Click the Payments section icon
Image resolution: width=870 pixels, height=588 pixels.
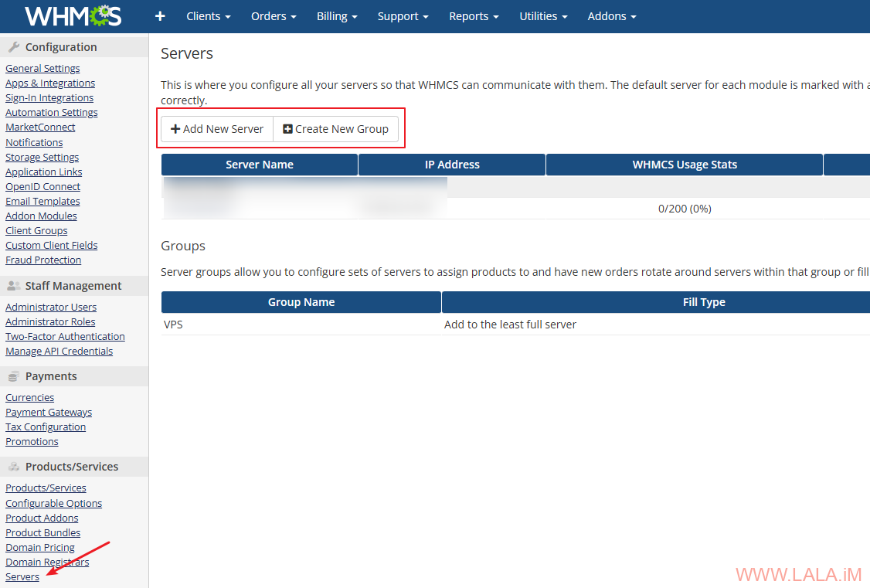[14, 376]
